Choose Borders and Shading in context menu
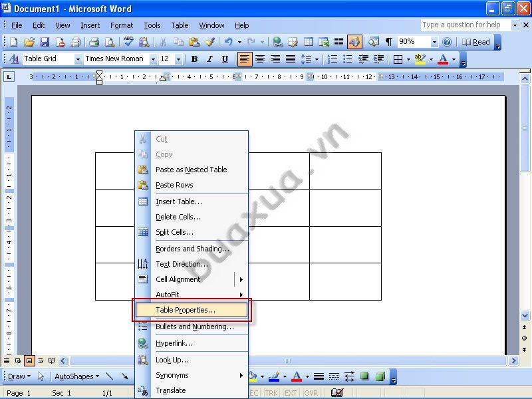 pyautogui.click(x=192, y=249)
